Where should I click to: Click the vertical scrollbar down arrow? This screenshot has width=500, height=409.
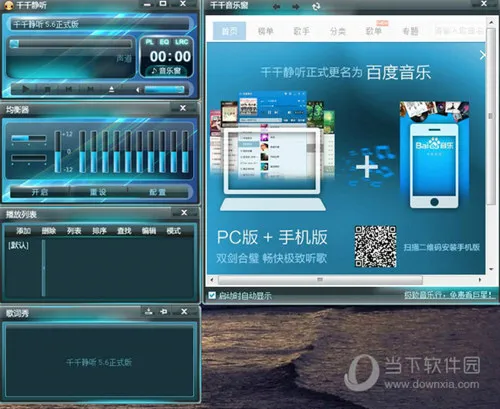point(491,269)
